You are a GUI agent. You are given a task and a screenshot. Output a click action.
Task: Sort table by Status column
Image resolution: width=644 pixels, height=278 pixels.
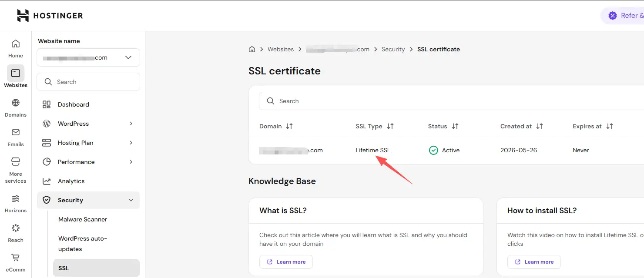click(455, 126)
